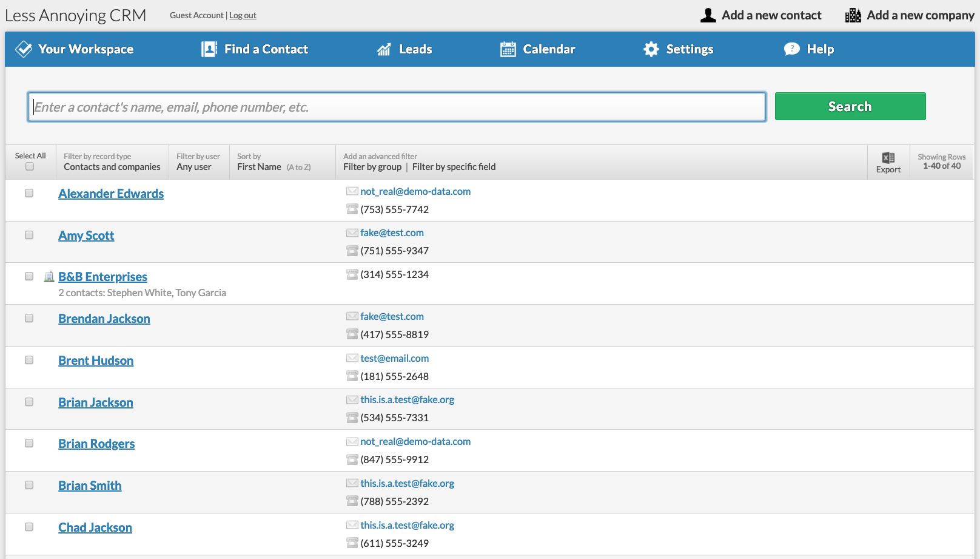This screenshot has width=980, height=559.
Task: Click the building icon for adding company
Action: point(853,15)
